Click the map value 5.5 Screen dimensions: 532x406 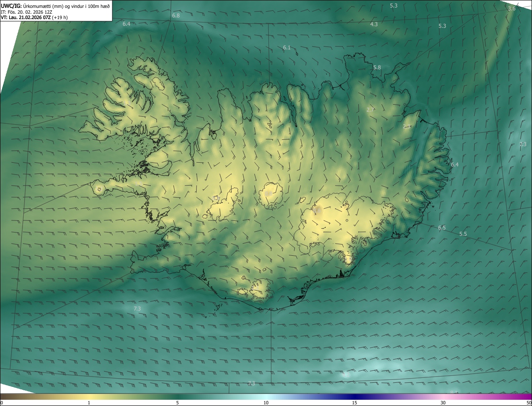463,234
